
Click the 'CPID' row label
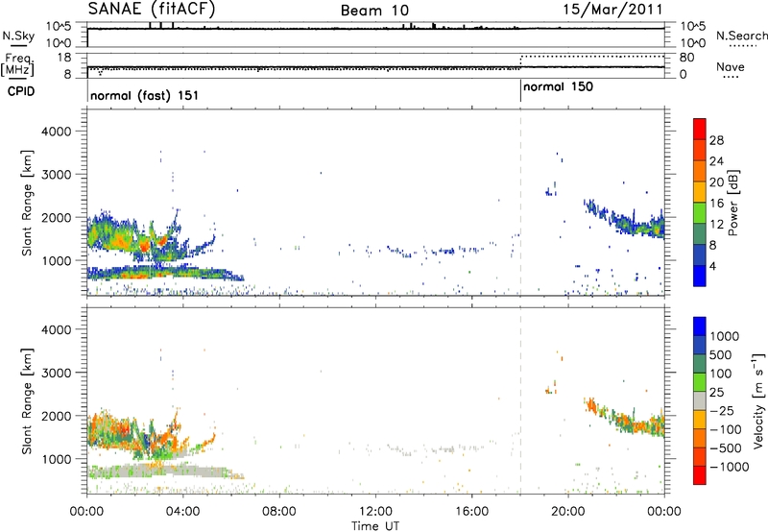pos(21,91)
